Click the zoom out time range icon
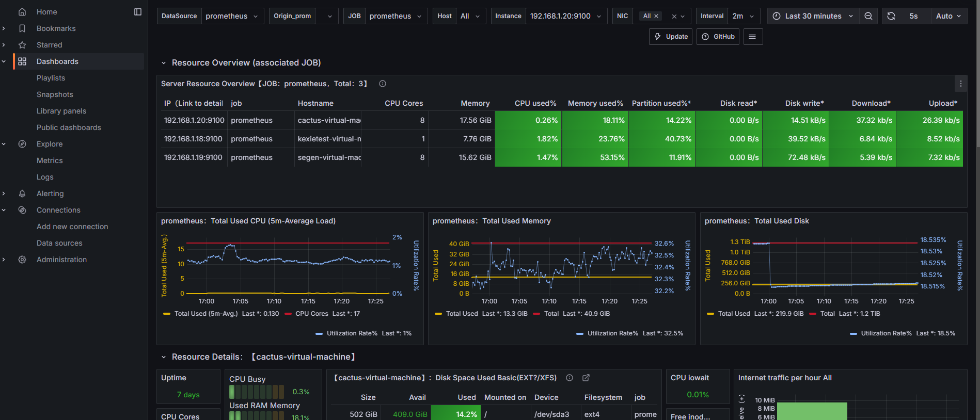980x420 pixels. [868, 16]
